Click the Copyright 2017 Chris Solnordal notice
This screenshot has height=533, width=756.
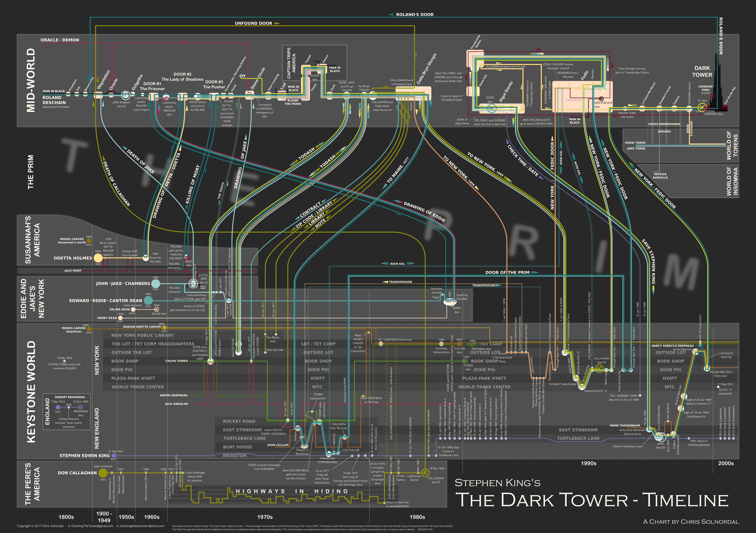(40, 526)
